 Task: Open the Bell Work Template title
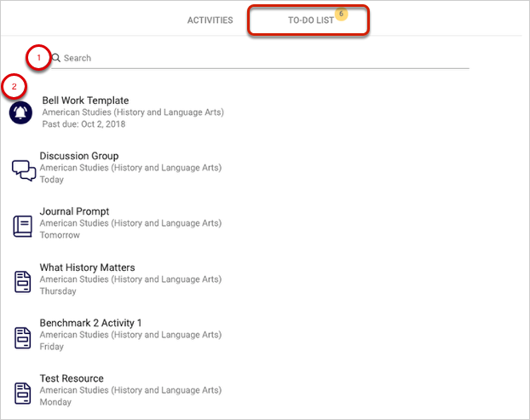pyautogui.click(x=85, y=101)
